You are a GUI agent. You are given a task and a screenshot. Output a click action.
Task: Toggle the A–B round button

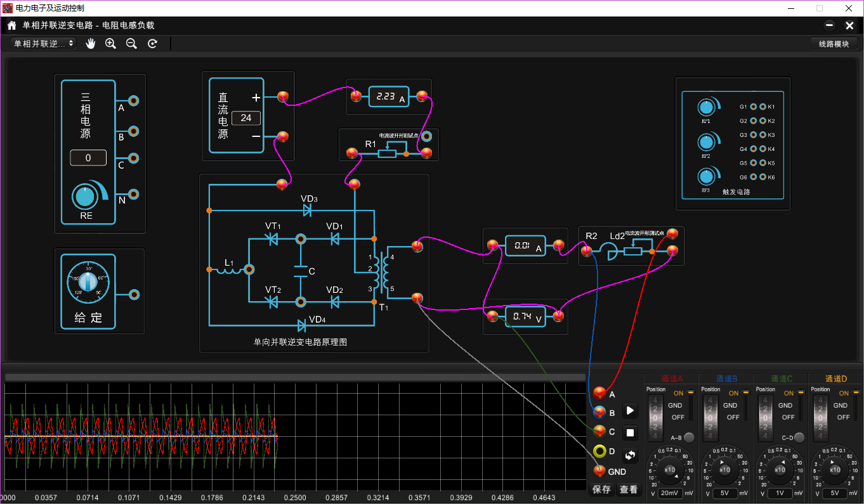tap(689, 437)
